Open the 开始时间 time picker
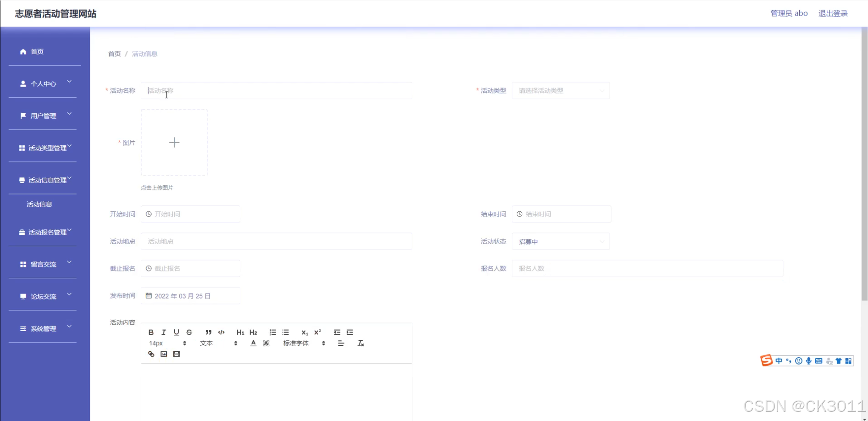Viewport: 868px width, 421px height. point(190,214)
